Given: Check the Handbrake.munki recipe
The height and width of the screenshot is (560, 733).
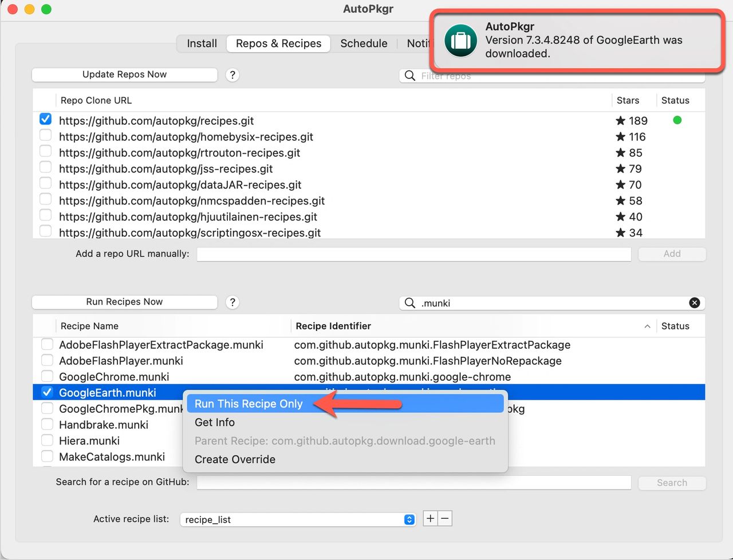Looking at the screenshot, I should coord(47,424).
